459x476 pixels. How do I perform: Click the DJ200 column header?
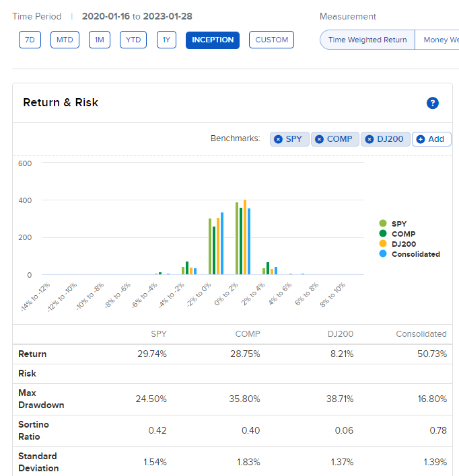click(340, 334)
